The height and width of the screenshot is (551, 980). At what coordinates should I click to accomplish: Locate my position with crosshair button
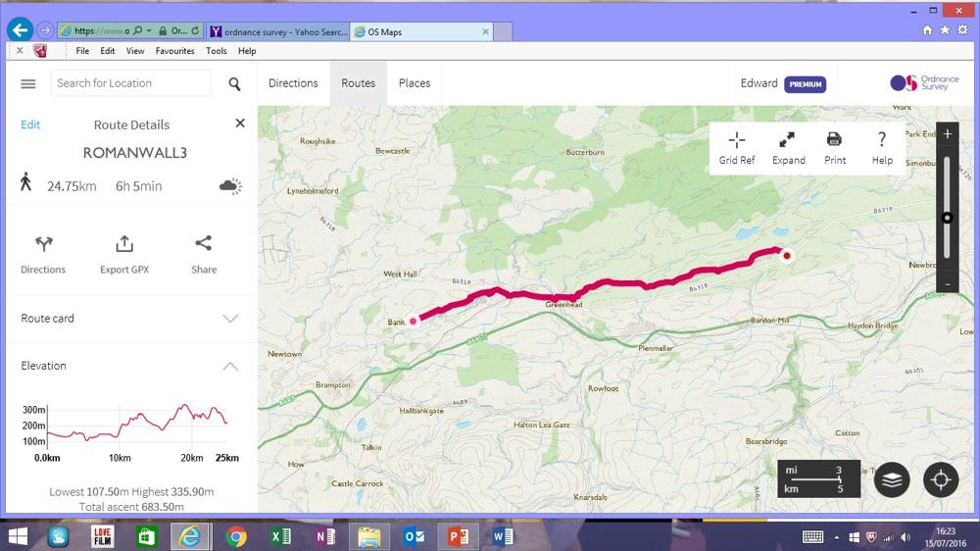coord(941,479)
